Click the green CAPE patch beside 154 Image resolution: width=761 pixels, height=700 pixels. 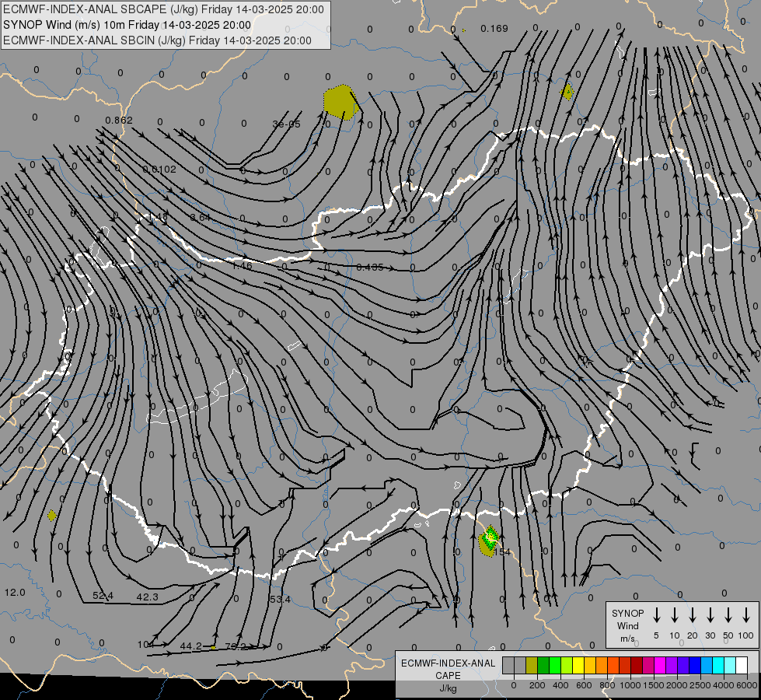[489, 541]
